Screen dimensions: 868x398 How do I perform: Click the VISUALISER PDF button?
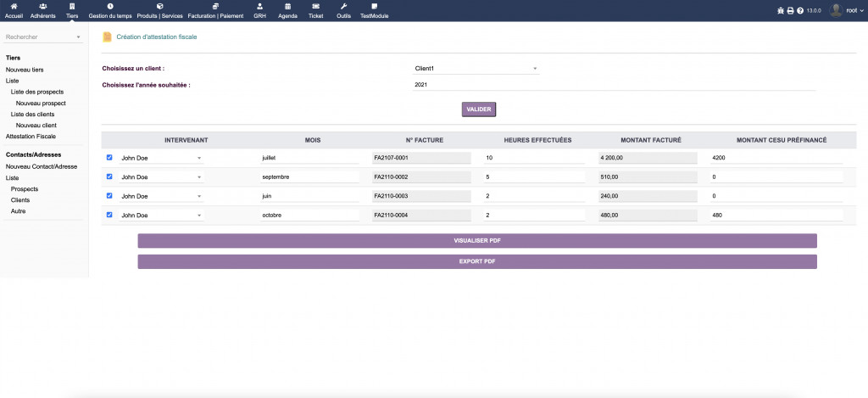click(x=477, y=241)
